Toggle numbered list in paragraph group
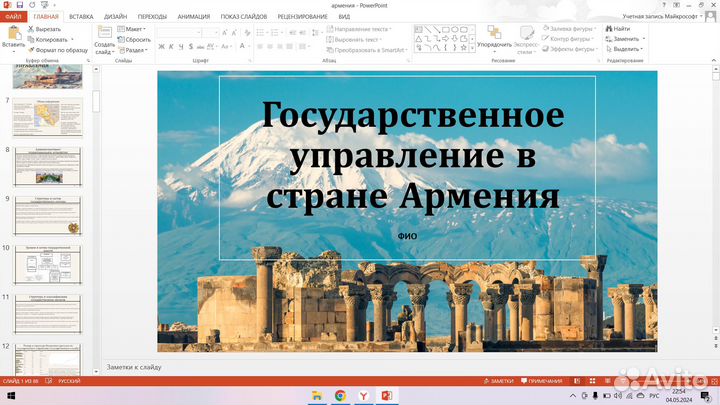 point(275,33)
